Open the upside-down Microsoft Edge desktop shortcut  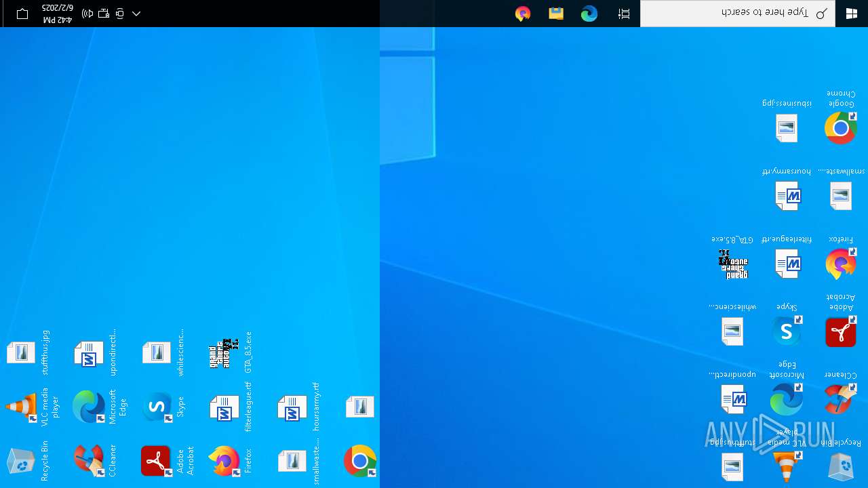(787, 399)
